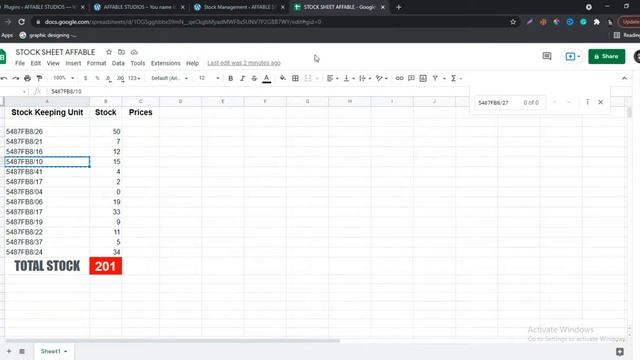Open the vertical align dropdown
The width and height of the screenshot is (640, 360).
point(349,78)
